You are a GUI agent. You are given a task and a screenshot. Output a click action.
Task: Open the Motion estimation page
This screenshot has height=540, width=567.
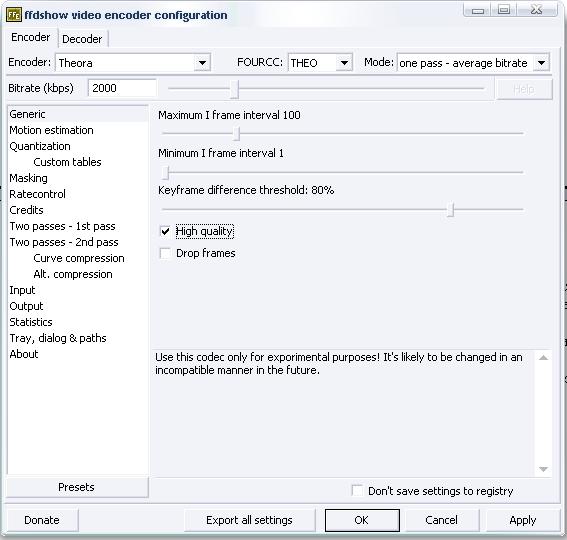[51, 130]
